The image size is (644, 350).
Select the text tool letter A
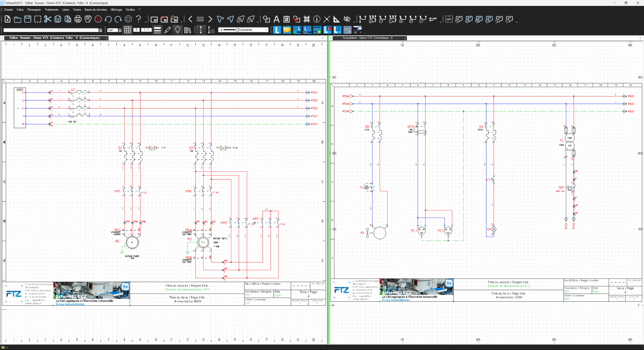point(276,19)
